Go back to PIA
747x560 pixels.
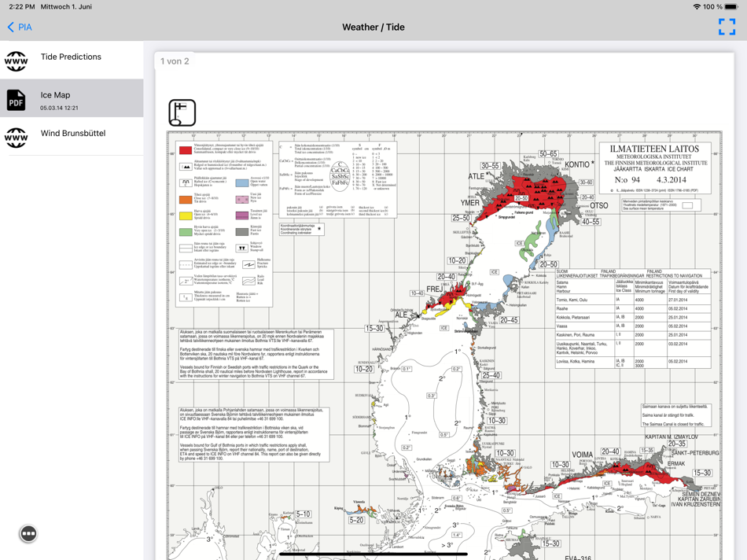point(20,28)
